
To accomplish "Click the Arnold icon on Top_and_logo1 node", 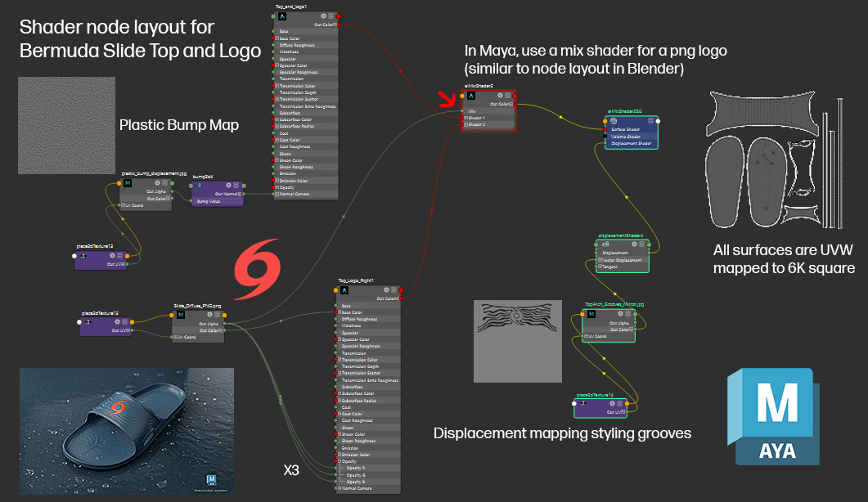I will pos(282,16).
